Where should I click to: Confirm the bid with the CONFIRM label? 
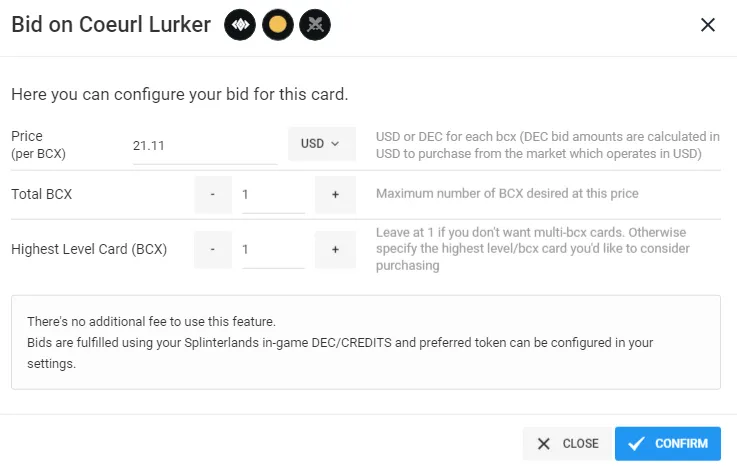pyautogui.click(x=681, y=444)
